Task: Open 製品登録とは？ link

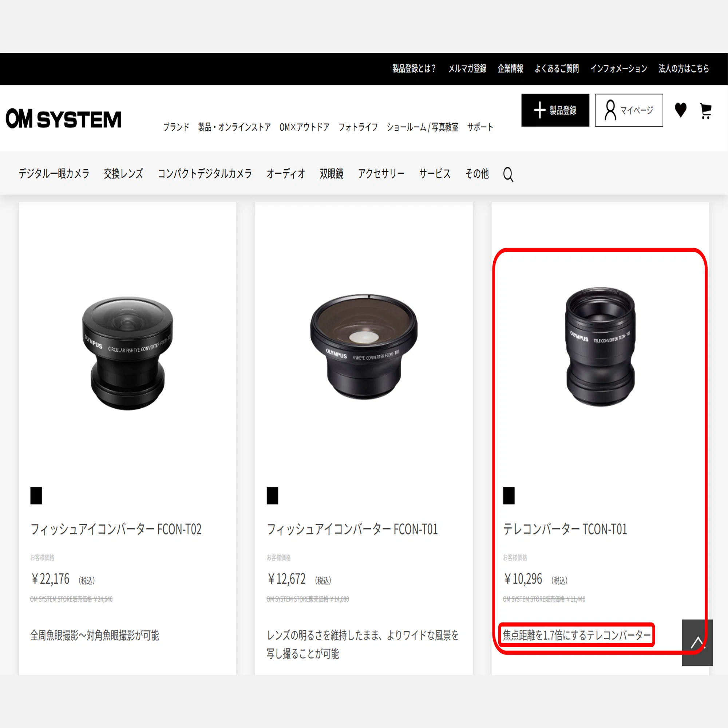Action: pos(414,68)
